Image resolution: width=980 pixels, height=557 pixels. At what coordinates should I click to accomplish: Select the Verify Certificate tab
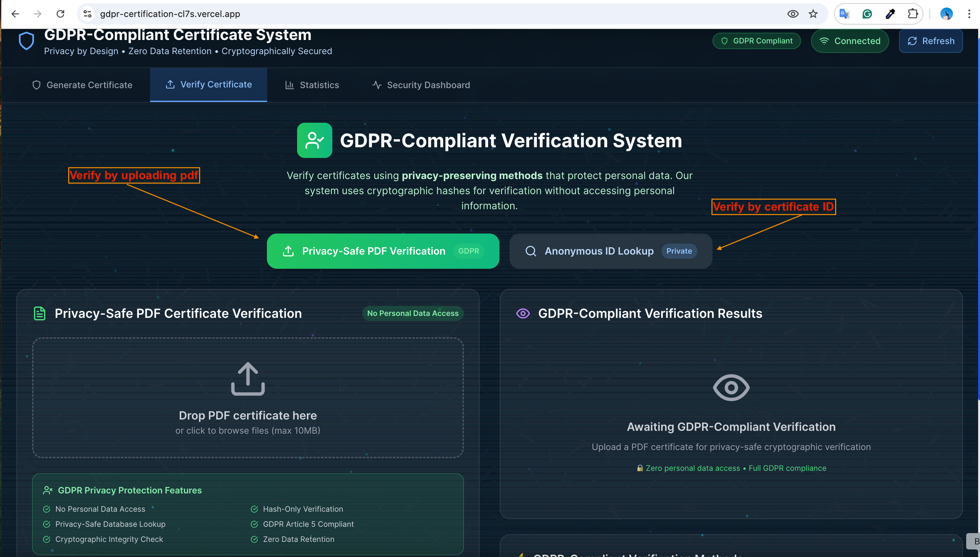coord(208,85)
